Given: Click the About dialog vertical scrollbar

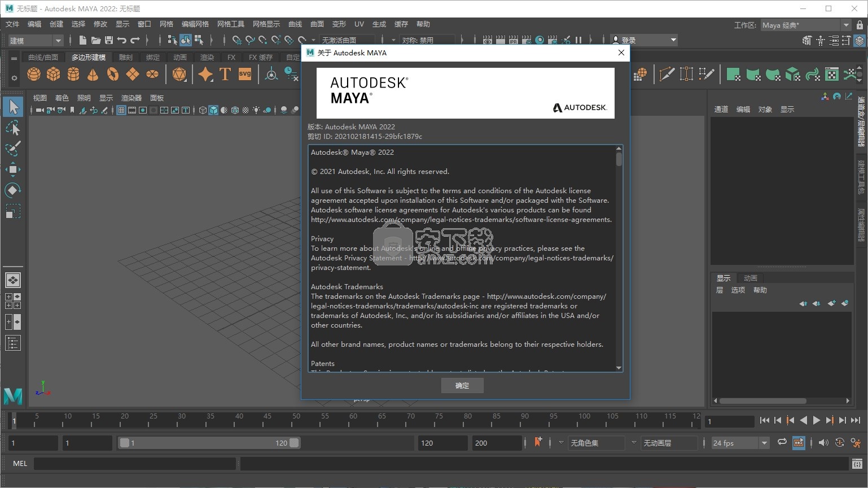Looking at the screenshot, I should coord(619,258).
